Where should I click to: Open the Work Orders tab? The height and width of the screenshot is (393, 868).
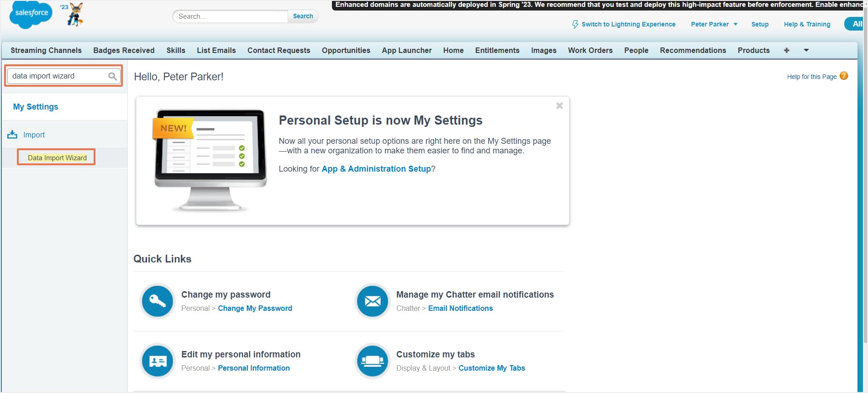pyautogui.click(x=590, y=50)
